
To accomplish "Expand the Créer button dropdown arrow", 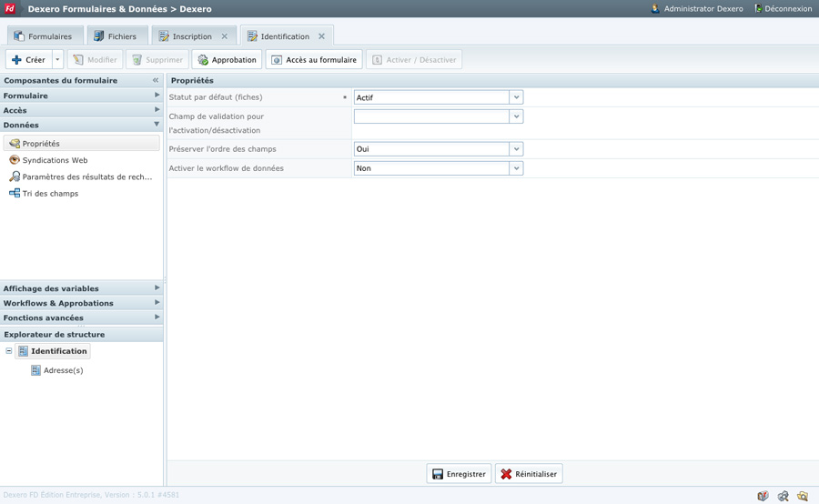I will (x=57, y=60).
